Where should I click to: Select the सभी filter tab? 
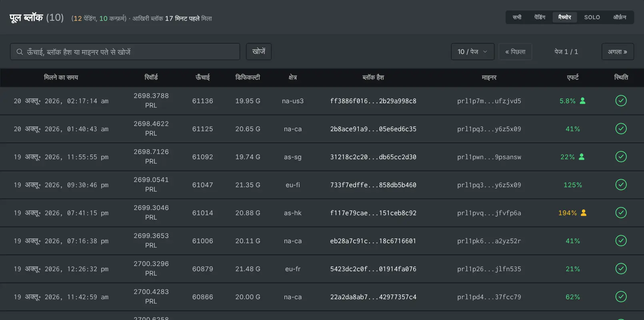[517, 17]
